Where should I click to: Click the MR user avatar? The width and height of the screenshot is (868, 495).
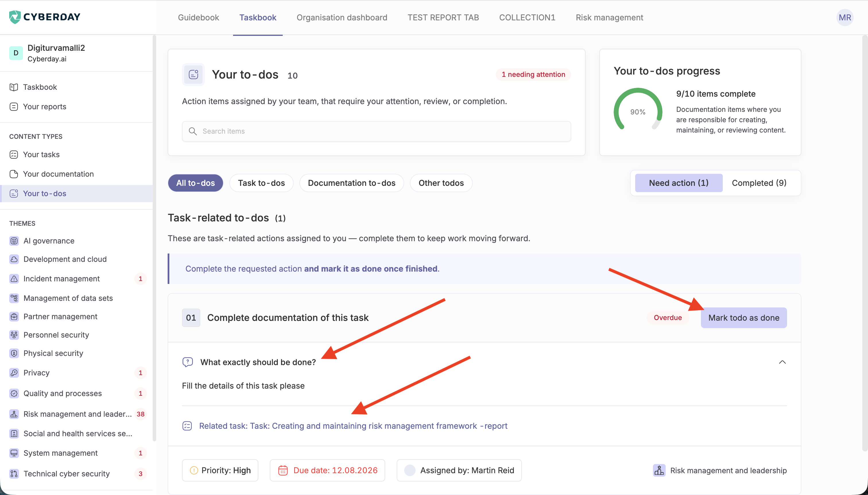[x=844, y=17]
